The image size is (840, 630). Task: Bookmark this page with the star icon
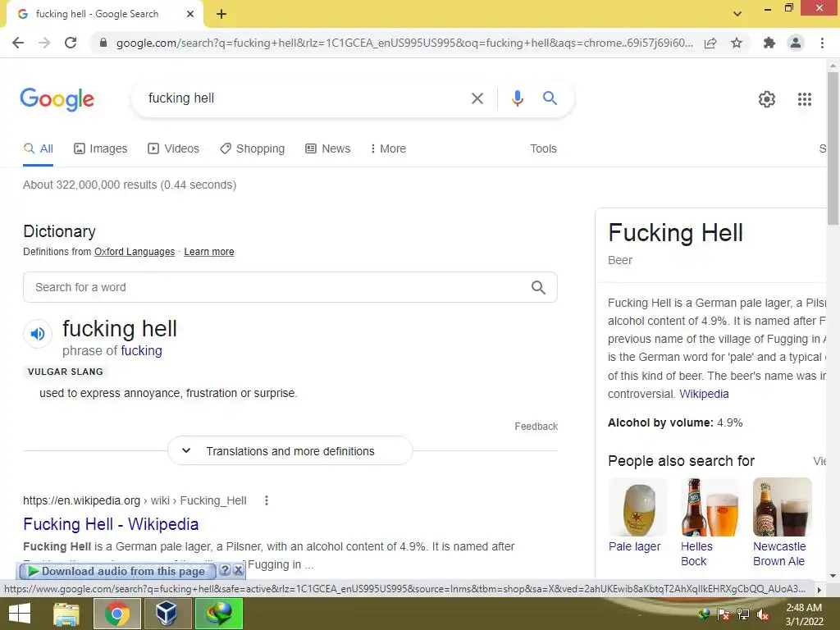click(737, 43)
